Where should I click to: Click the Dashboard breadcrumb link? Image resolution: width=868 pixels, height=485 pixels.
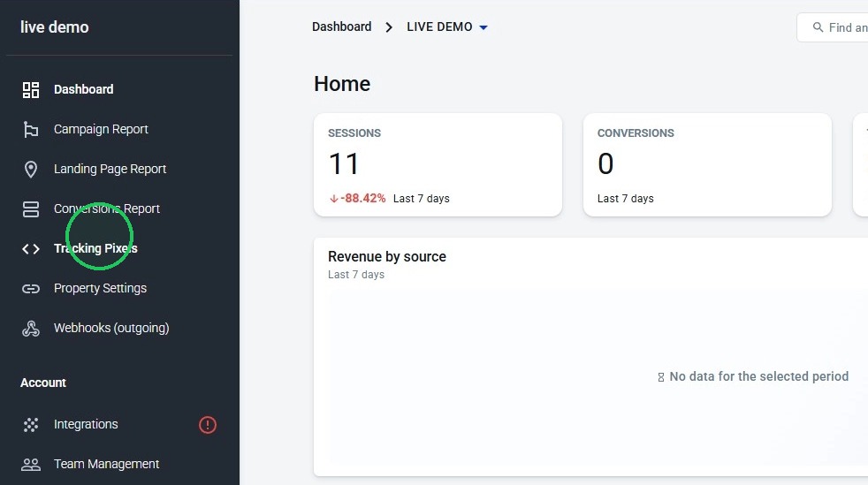[341, 27]
